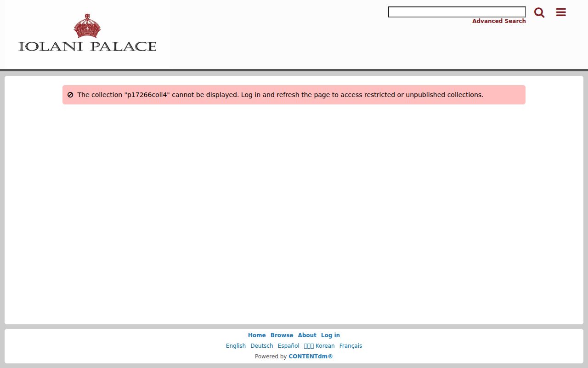Screen dimensions: 588x368
Task: Open the About footer link
Action: tap(307, 335)
